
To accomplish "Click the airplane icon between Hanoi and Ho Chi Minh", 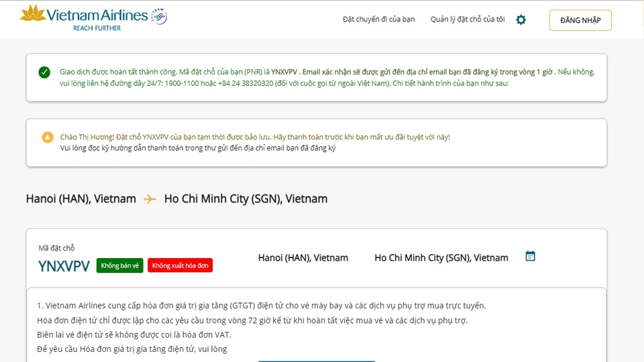I will pyautogui.click(x=150, y=199).
